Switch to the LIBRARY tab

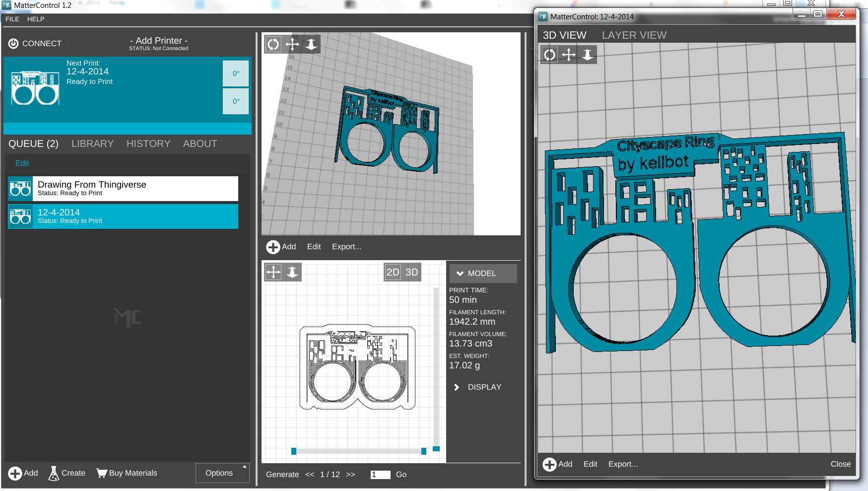[92, 144]
